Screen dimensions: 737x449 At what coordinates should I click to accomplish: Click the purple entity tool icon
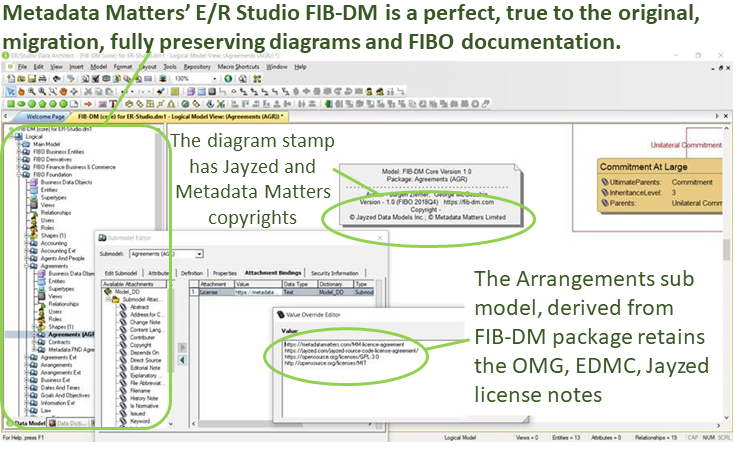(x=191, y=91)
